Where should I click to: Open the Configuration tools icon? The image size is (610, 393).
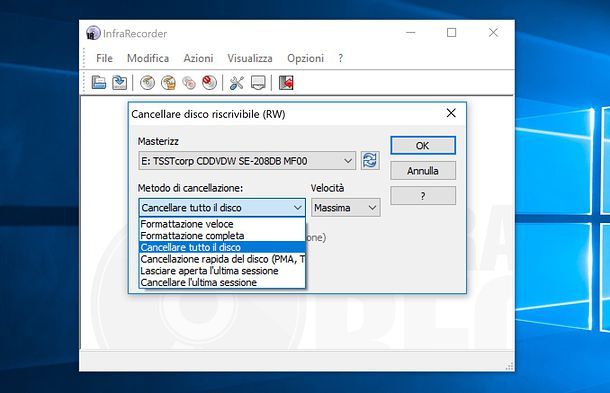point(237,82)
